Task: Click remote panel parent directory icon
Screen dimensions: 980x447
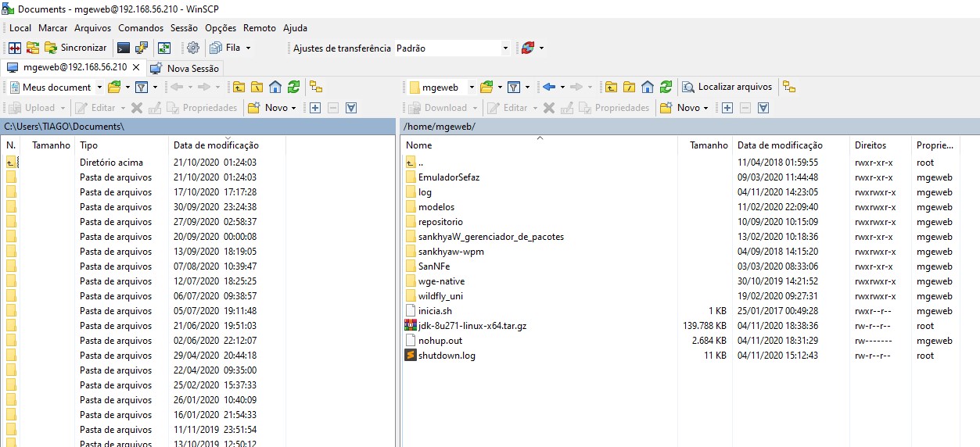Action: 610,87
